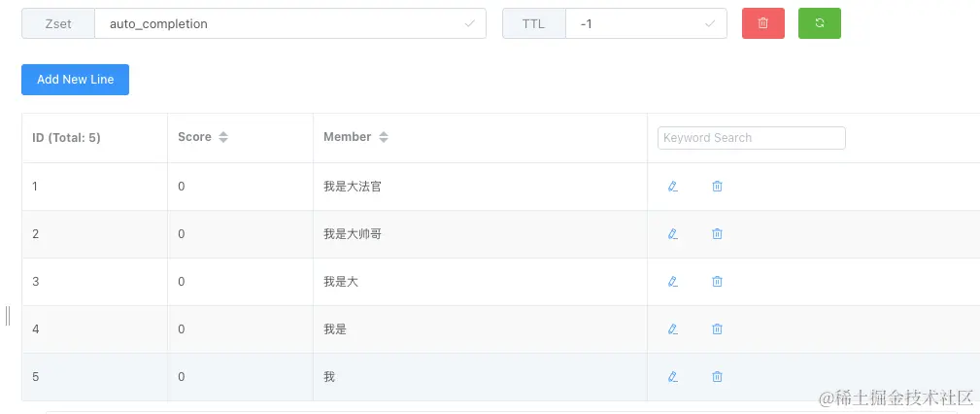
Task: Click score 0 in 我是大法官 row
Action: point(182,187)
